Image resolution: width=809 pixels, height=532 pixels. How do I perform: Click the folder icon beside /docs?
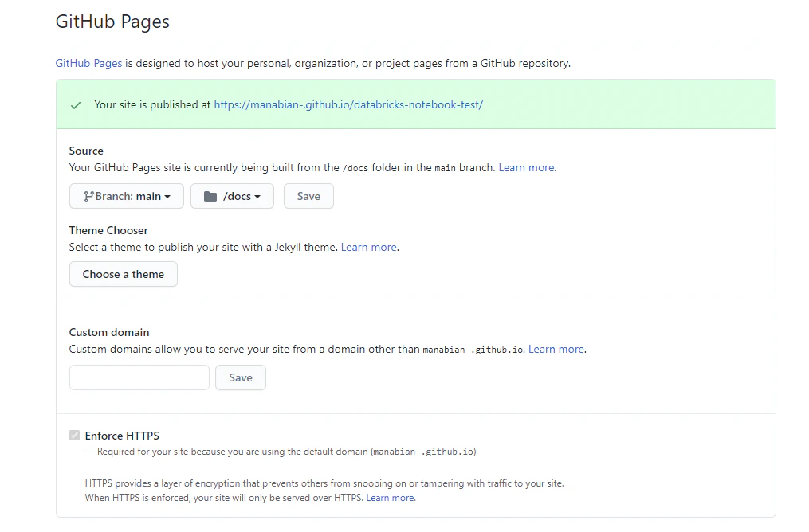(x=210, y=197)
